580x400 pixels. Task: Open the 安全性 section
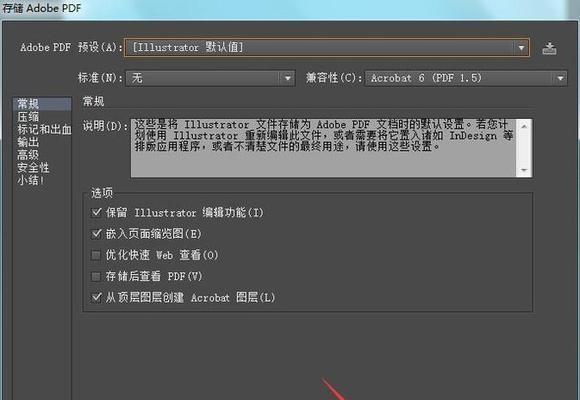pos(33,168)
